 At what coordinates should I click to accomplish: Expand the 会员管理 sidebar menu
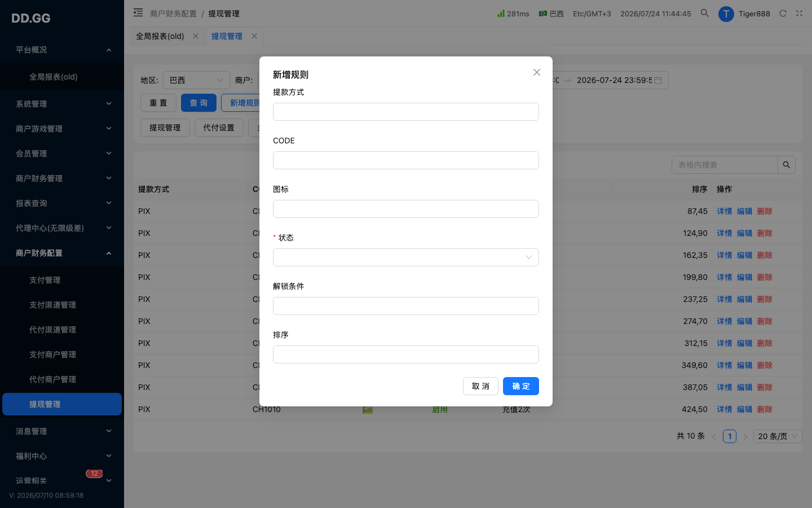pos(62,154)
